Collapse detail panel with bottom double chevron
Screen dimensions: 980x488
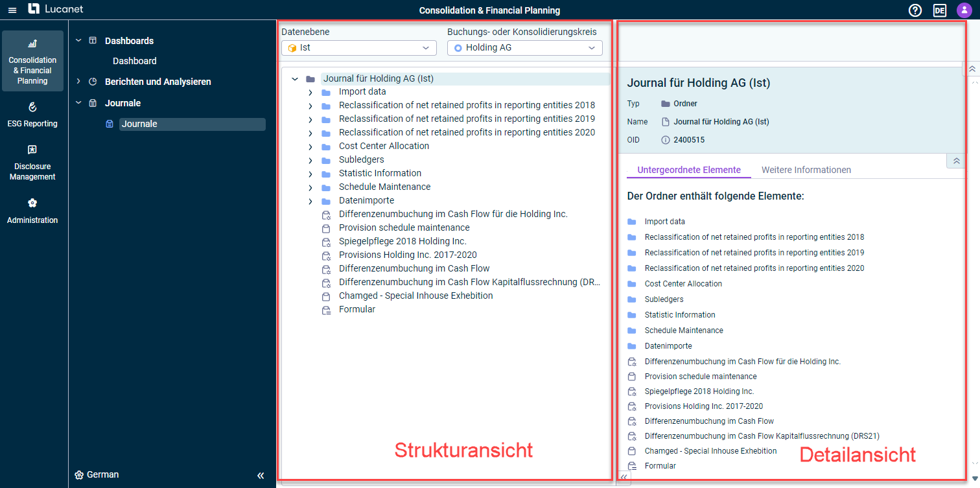624,476
